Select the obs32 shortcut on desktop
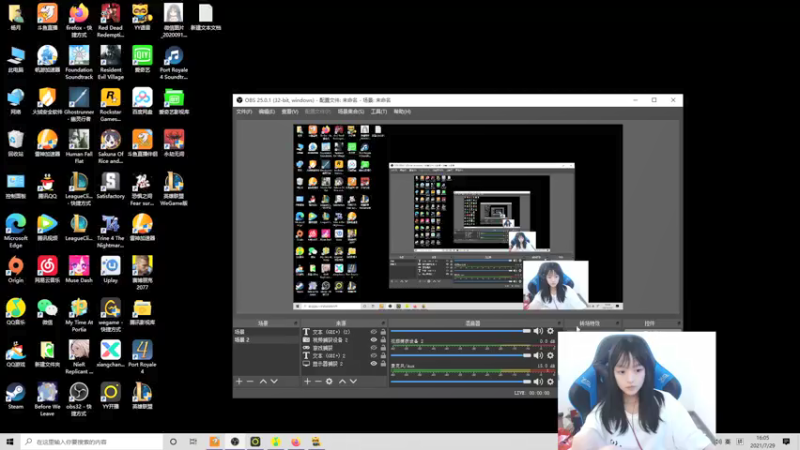 click(x=79, y=399)
